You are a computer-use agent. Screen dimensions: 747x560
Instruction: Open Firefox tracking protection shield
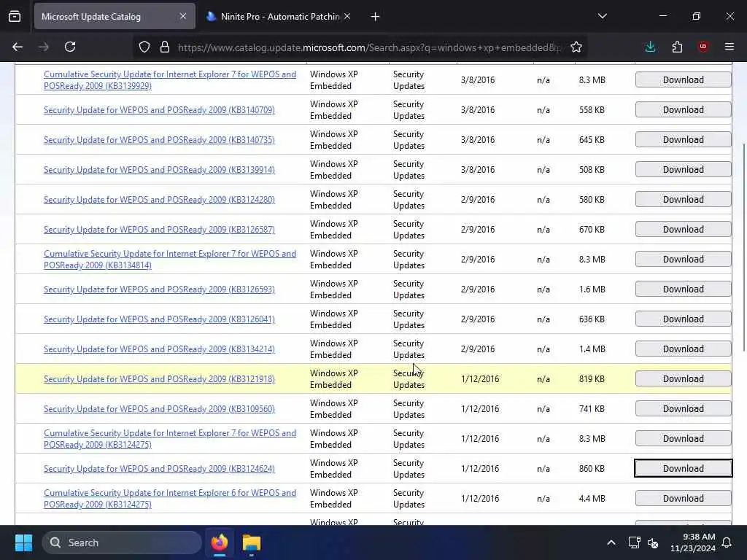pyautogui.click(x=144, y=47)
